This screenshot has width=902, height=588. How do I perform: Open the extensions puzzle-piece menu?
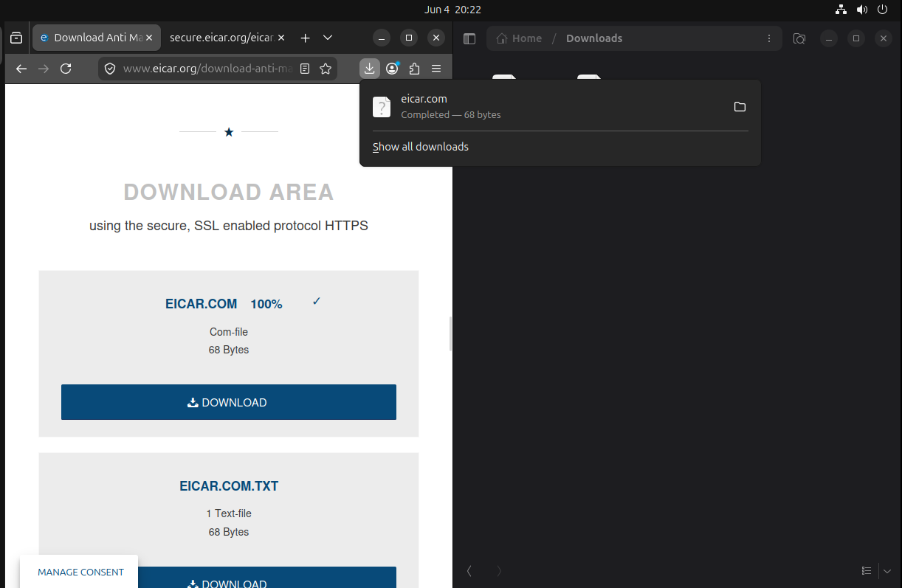coord(414,69)
